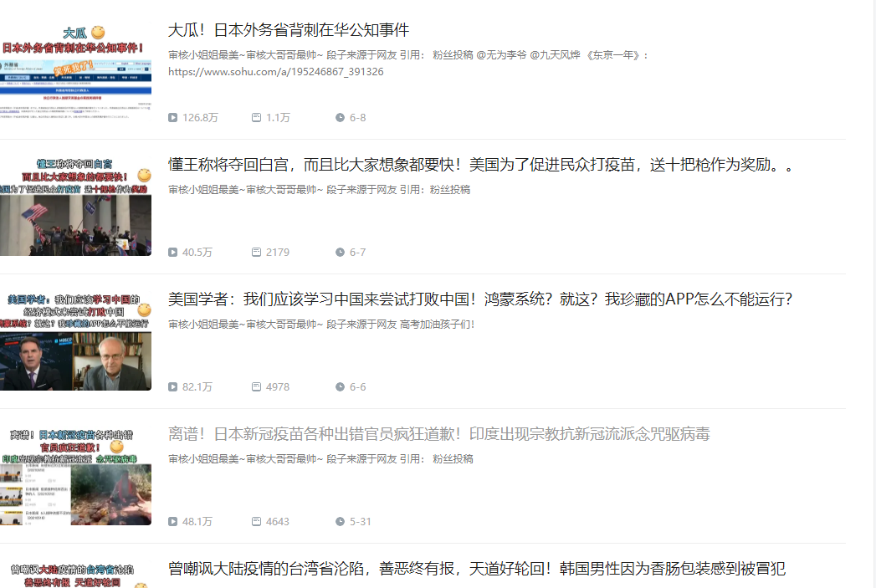Open video title starting 离谱！日本新冠疫苗
Image resolution: width=876 pixels, height=588 pixels.
439,434
